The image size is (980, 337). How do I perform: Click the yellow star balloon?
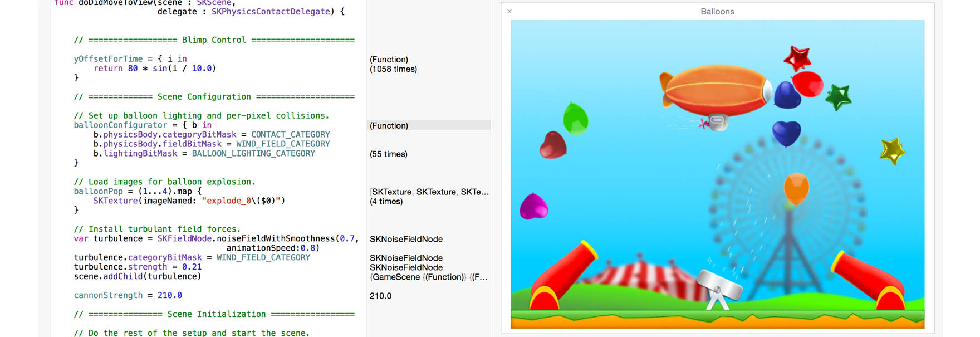892,150
